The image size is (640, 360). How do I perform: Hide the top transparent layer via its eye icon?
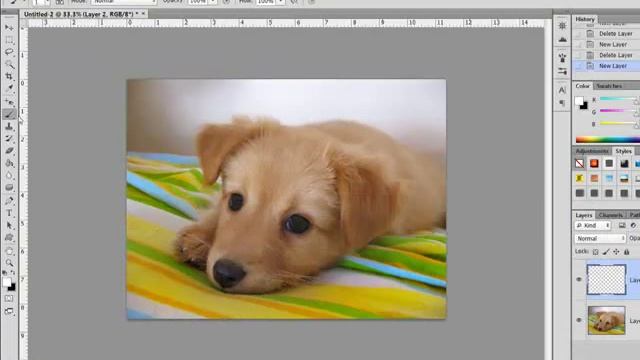click(x=579, y=280)
